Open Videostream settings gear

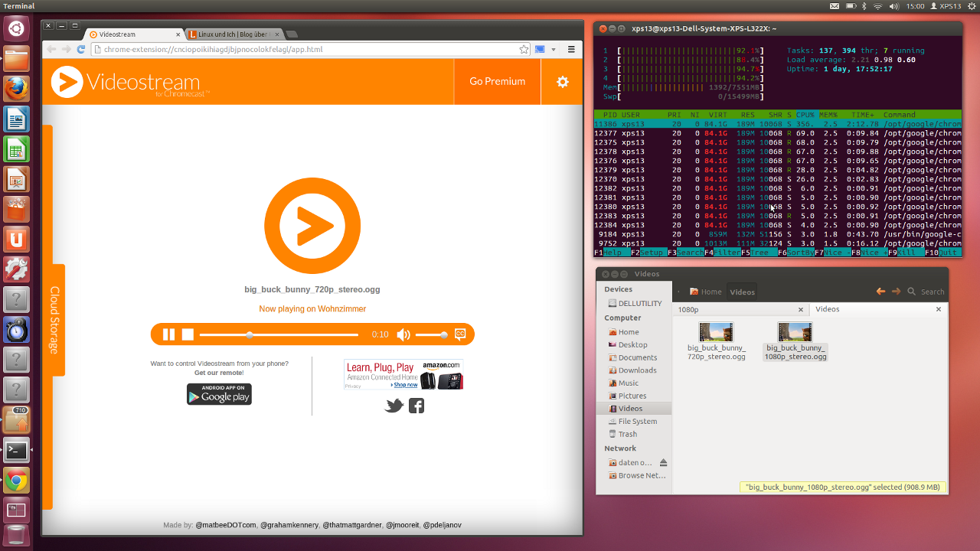pos(563,81)
